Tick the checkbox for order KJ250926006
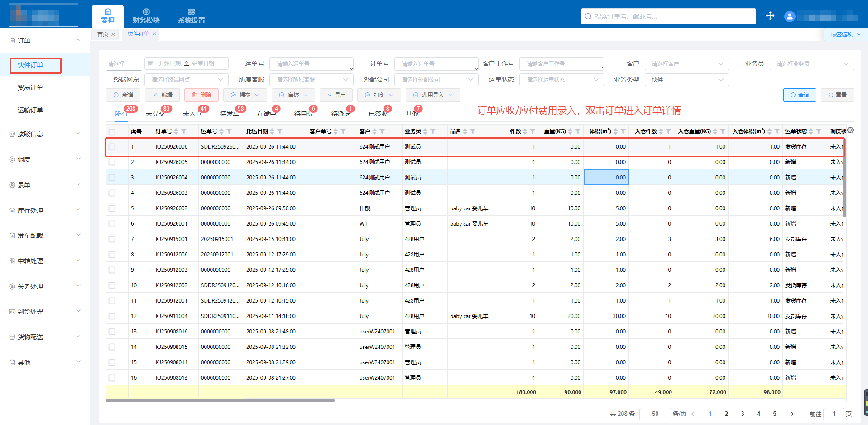The height and width of the screenshot is (425, 868). click(112, 147)
